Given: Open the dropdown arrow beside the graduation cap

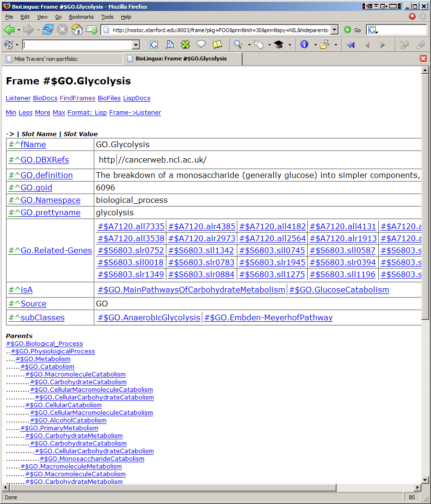Looking at the screenshot, I should coord(290,45).
